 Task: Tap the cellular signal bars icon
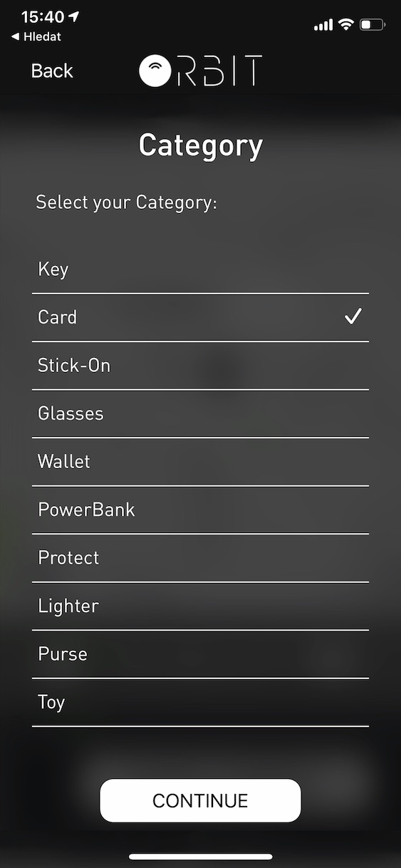click(x=323, y=26)
